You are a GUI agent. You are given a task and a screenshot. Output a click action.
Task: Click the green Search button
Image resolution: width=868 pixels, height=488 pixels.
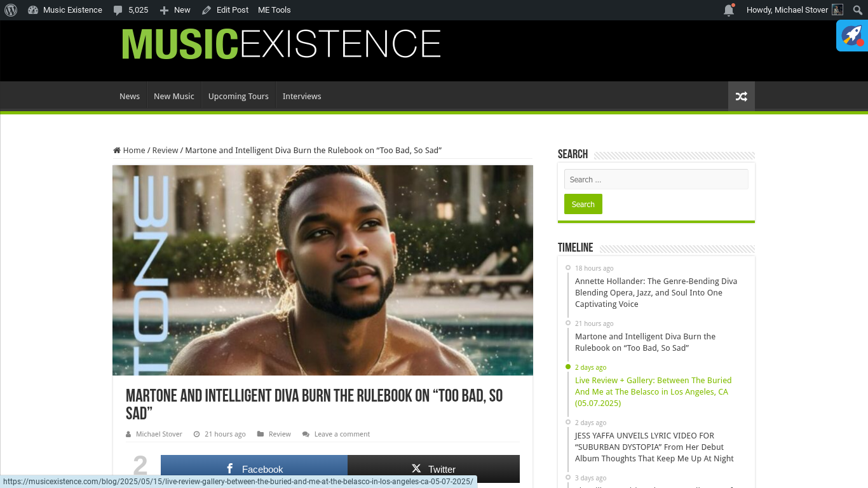point(583,204)
